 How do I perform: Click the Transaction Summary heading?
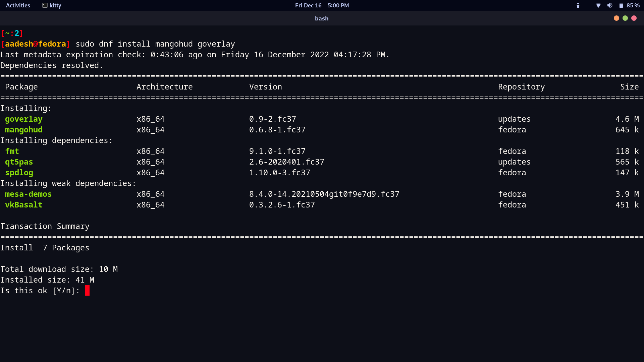[x=45, y=226]
